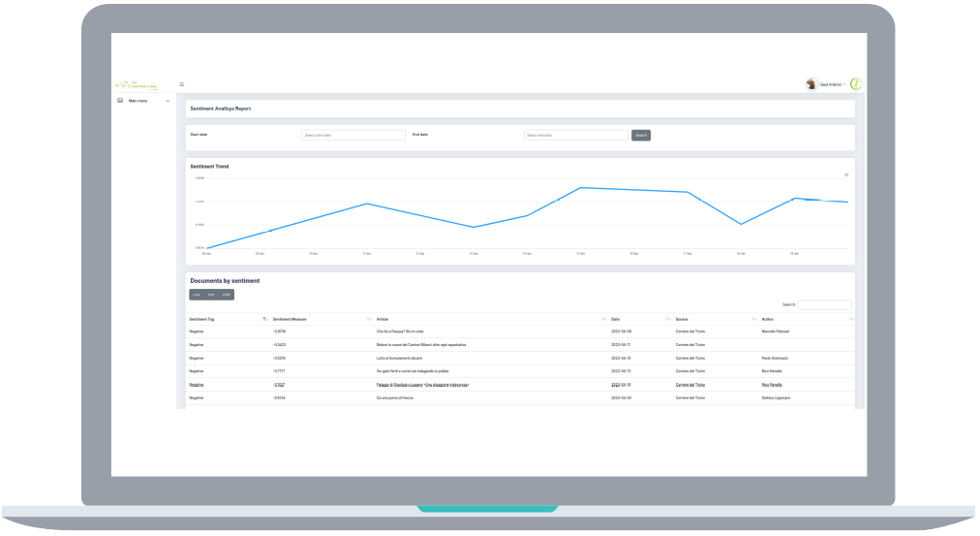
Task: Sort by the Sentiment Tag column arrows
Action: [x=265, y=320]
